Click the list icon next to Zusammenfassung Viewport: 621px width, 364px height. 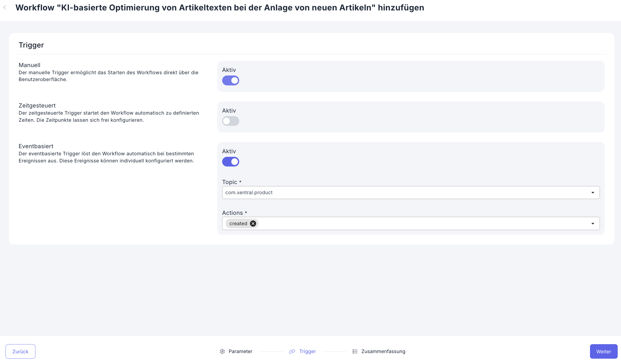tap(355, 351)
